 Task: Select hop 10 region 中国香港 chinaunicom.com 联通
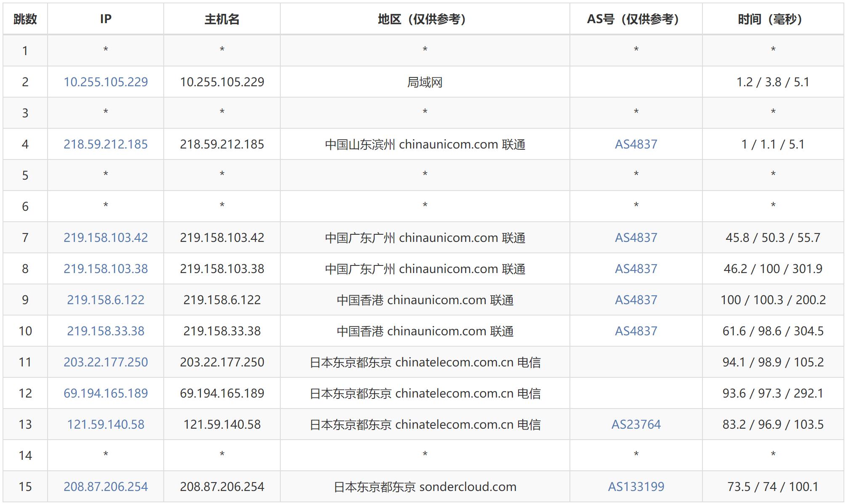click(x=425, y=331)
